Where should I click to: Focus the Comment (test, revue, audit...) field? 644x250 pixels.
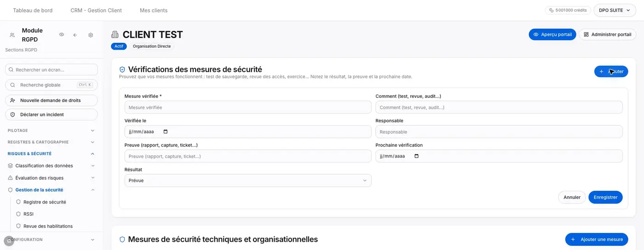click(x=499, y=107)
